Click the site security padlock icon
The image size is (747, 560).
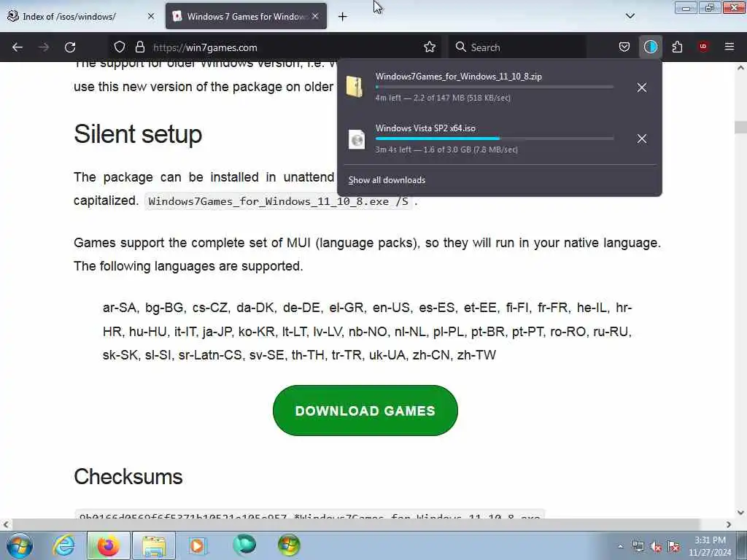coord(139,47)
